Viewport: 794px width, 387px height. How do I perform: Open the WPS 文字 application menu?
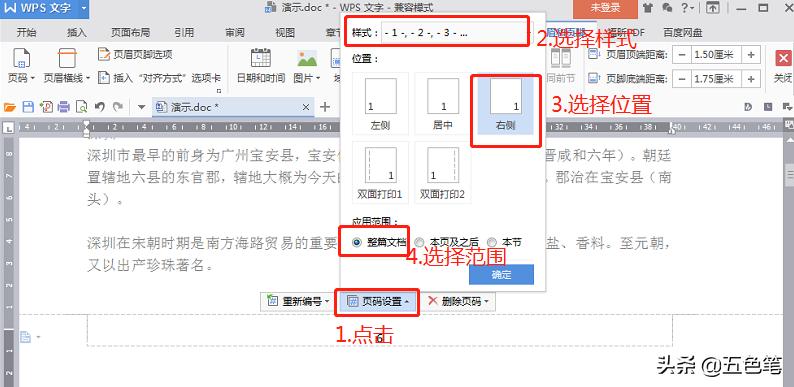[x=45, y=9]
